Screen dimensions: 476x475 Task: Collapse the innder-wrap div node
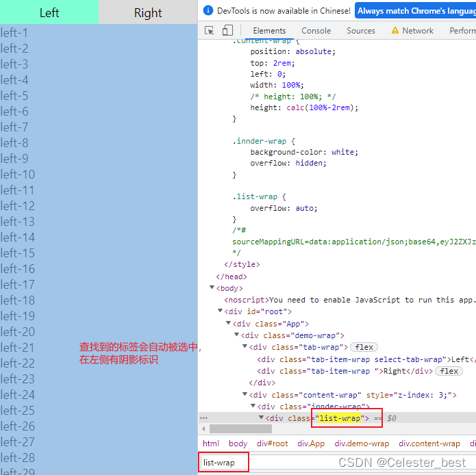[x=253, y=406]
